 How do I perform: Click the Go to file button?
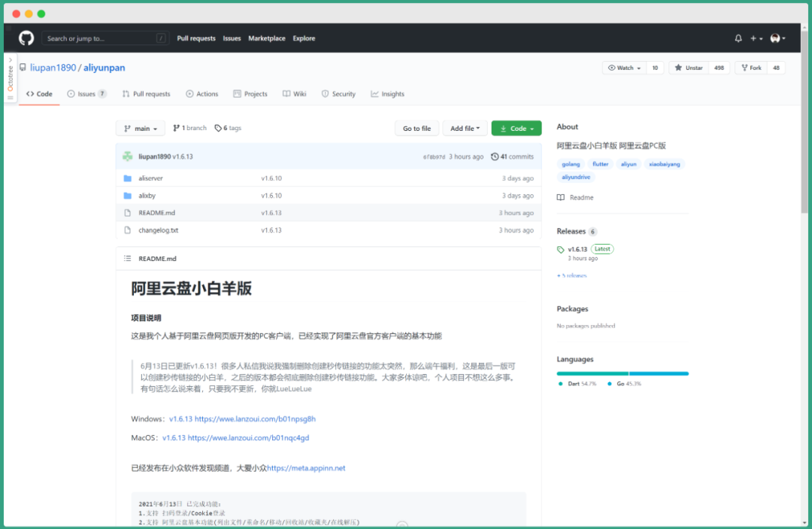click(417, 129)
